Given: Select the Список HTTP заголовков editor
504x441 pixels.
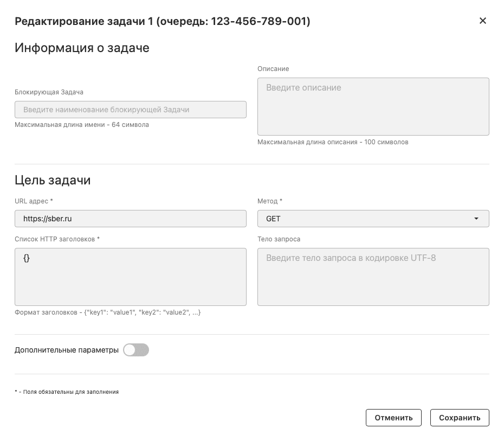Looking at the screenshot, I should click(x=130, y=277).
